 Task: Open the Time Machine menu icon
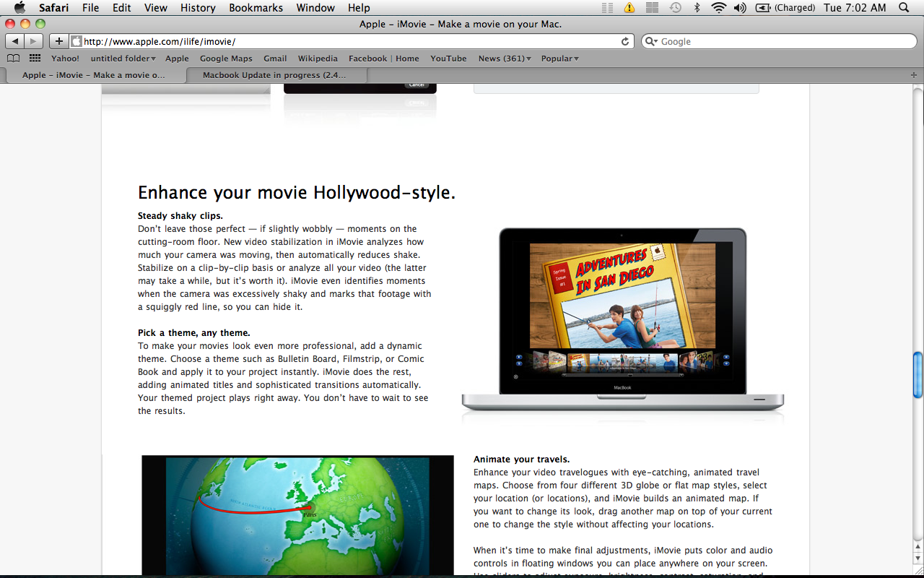(x=675, y=8)
